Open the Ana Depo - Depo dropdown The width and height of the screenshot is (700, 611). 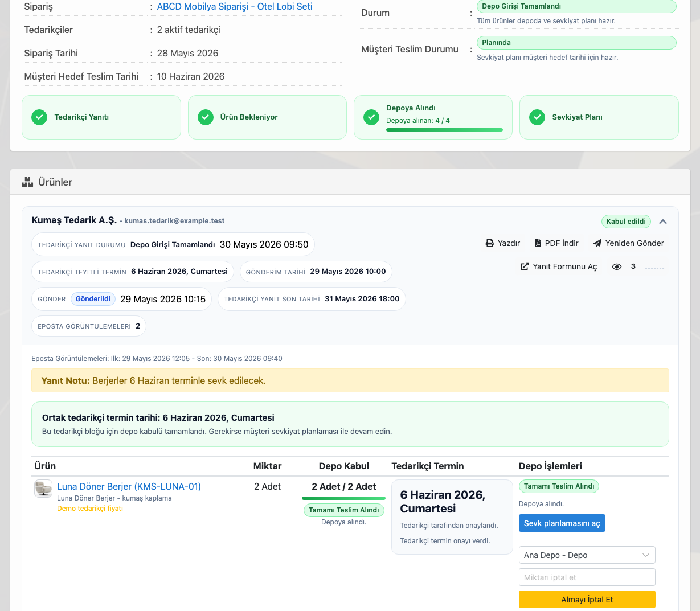(x=587, y=555)
